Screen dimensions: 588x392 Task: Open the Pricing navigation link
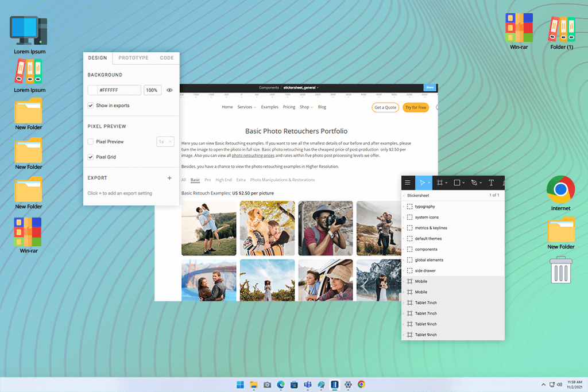(x=289, y=107)
